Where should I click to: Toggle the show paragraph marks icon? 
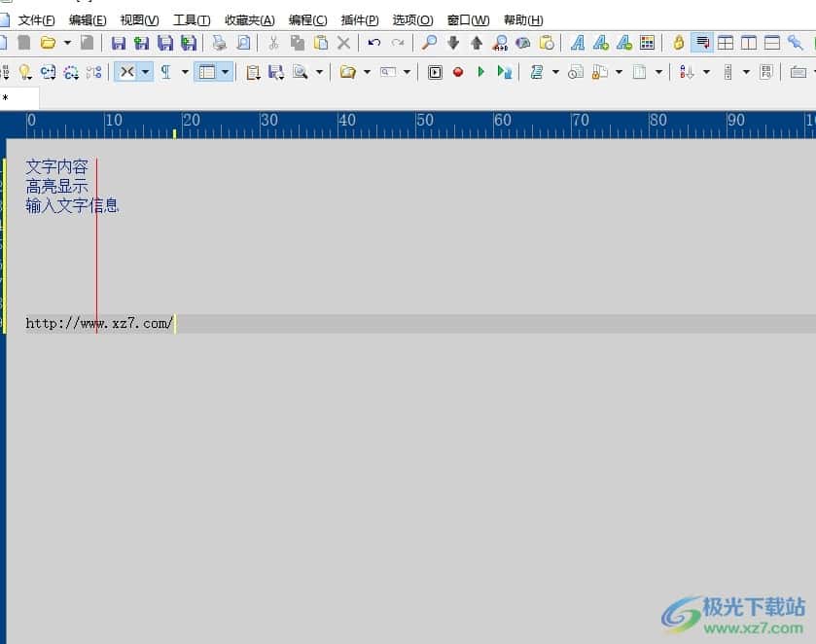pyautogui.click(x=165, y=72)
